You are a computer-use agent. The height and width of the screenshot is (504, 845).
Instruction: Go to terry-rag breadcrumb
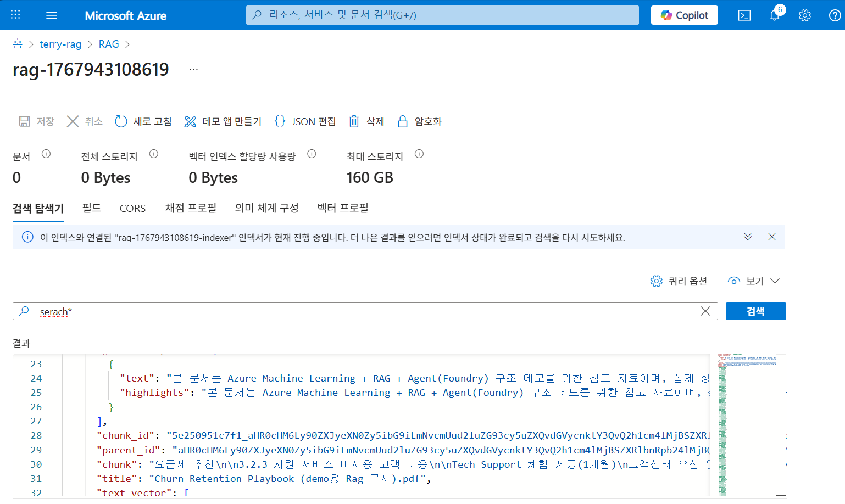pos(60,44)
